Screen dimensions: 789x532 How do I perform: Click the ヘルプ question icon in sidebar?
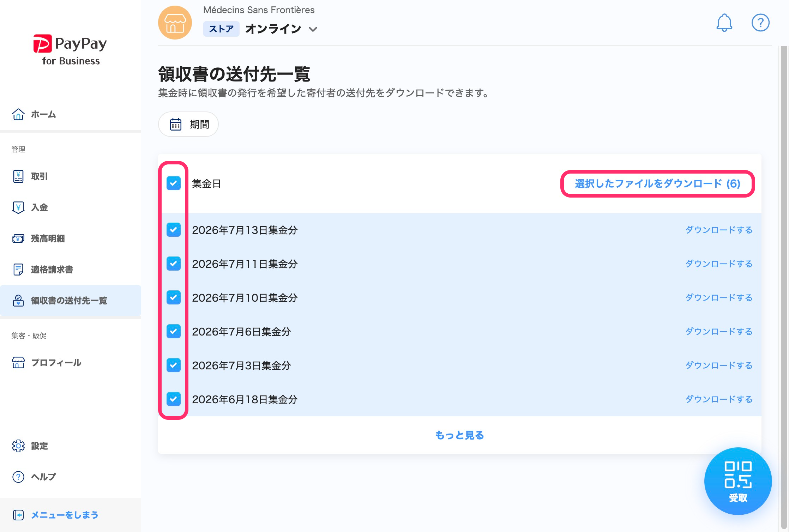click(18, 477)
